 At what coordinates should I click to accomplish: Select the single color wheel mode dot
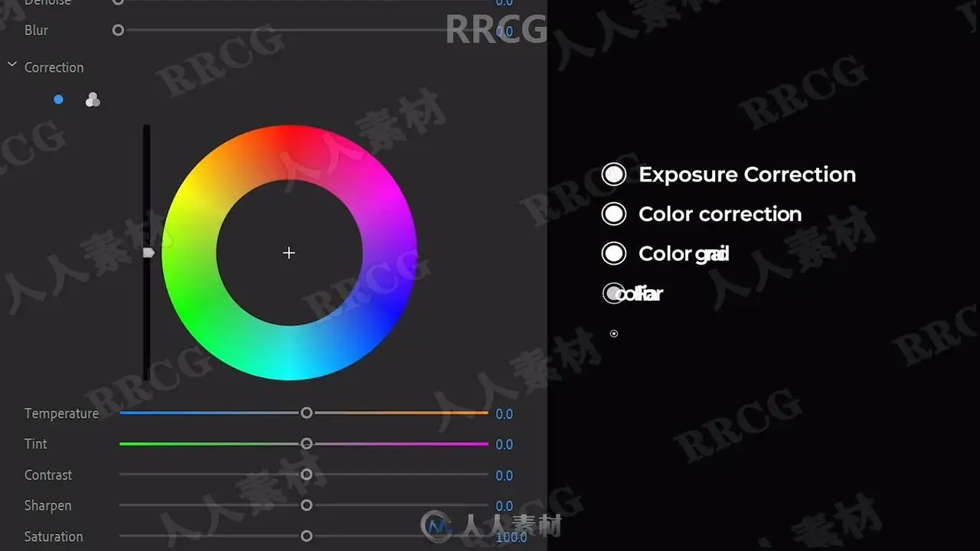(x=58, y=99)
